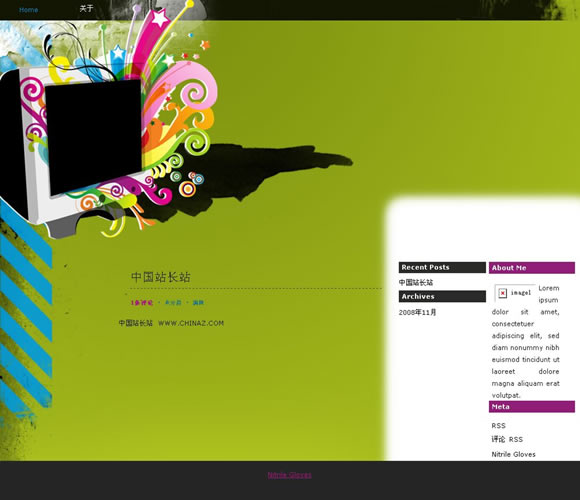This screenshot has height=500, width=580.
Task: Click the Archives sidebar heading
Action: [442, 297]
